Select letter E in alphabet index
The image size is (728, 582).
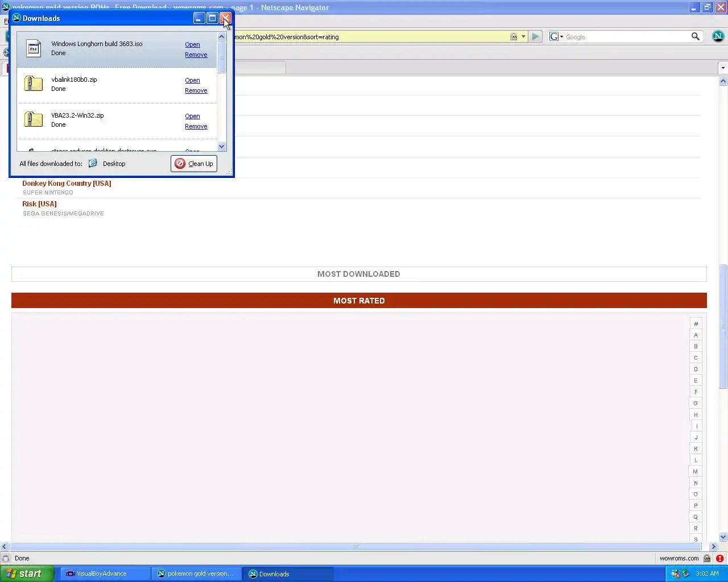[696, 380]
